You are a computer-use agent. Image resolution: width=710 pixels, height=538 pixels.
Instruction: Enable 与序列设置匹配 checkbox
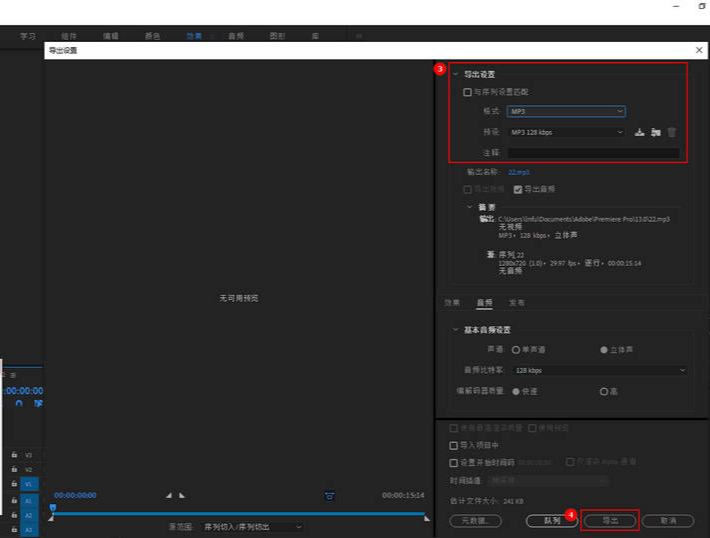467,92
